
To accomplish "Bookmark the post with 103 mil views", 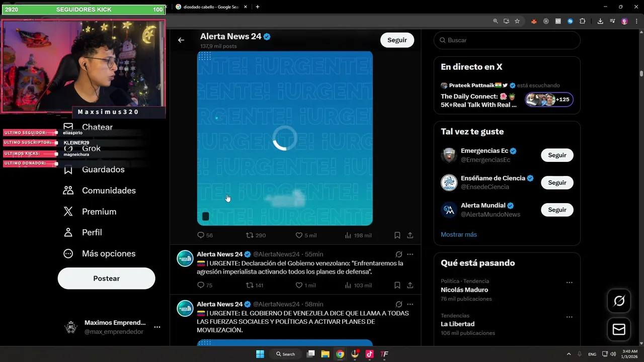I will click(397, 285).
